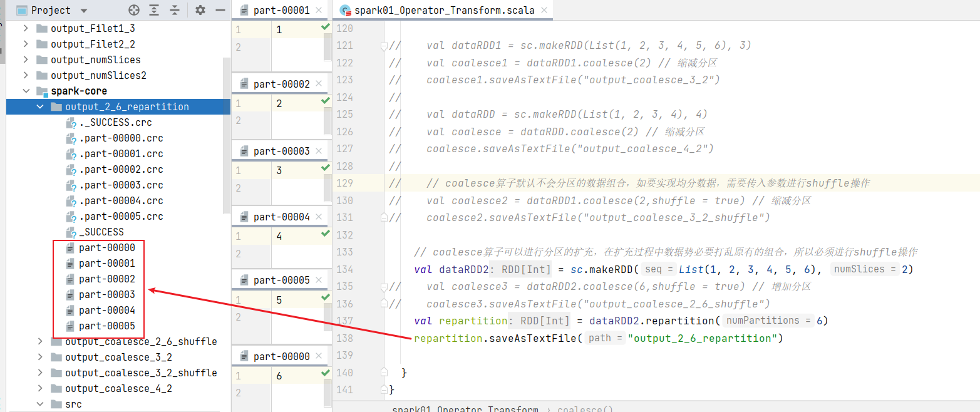Close the part-00005 tab
Viewport: 980px width, 412px height.
click(319, 280)
